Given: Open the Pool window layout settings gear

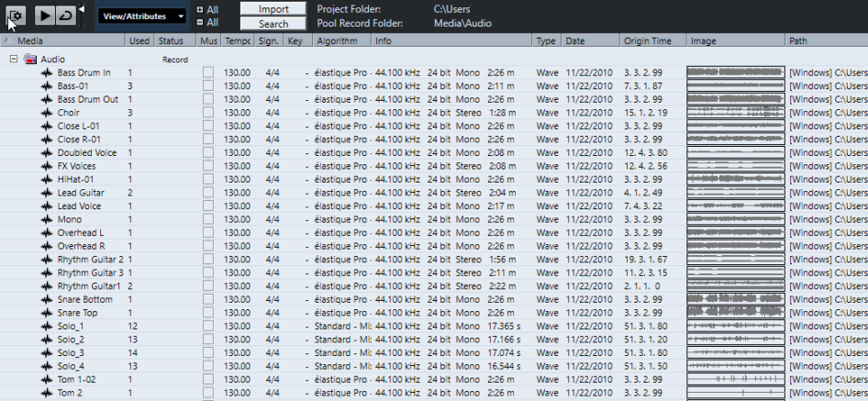Looking at the screenshot, I should point(16,16).
